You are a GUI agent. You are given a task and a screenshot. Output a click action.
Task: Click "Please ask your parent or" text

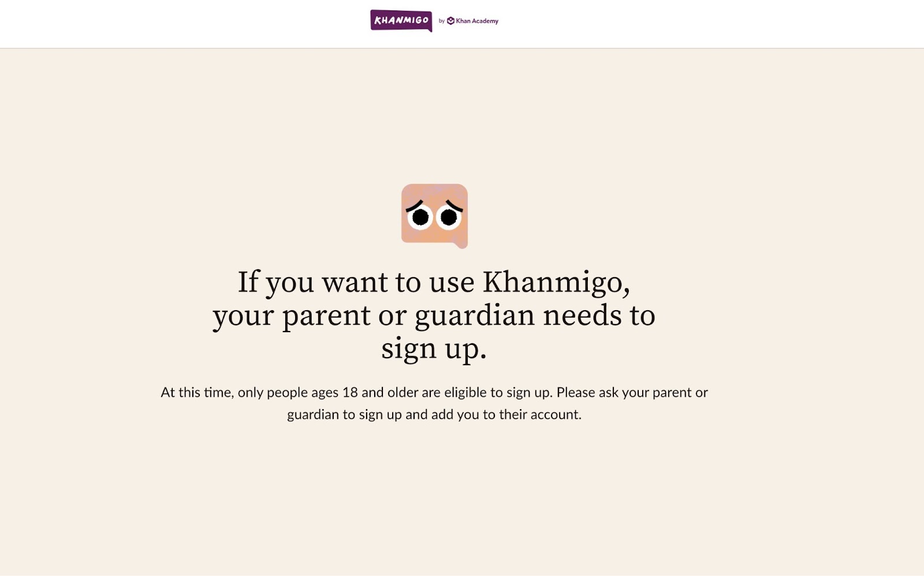click(x=632, y=392)
